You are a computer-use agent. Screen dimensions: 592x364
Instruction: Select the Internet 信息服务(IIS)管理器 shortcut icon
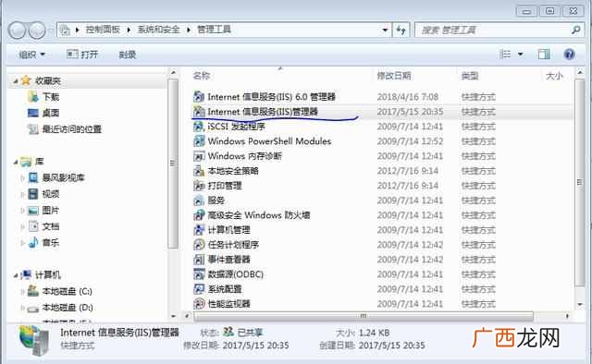pyautogui.click(x=199, y=111)
